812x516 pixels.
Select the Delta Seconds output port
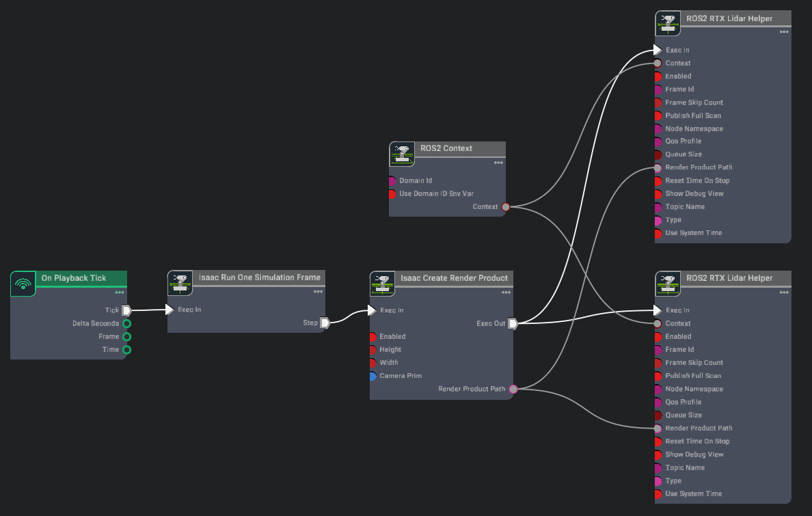pos(126,323)
